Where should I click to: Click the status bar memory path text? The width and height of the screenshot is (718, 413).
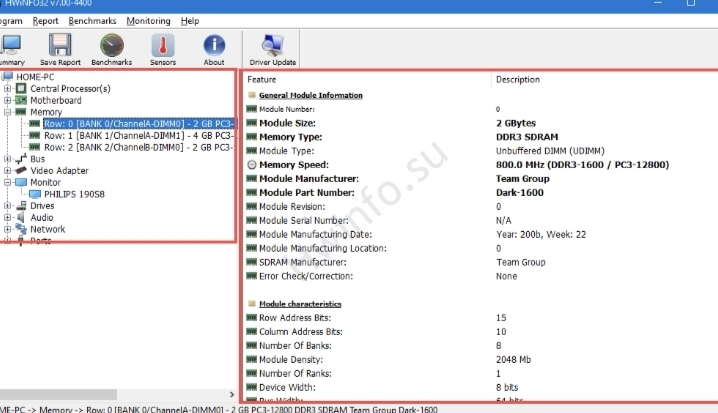[x=218, y=409]
